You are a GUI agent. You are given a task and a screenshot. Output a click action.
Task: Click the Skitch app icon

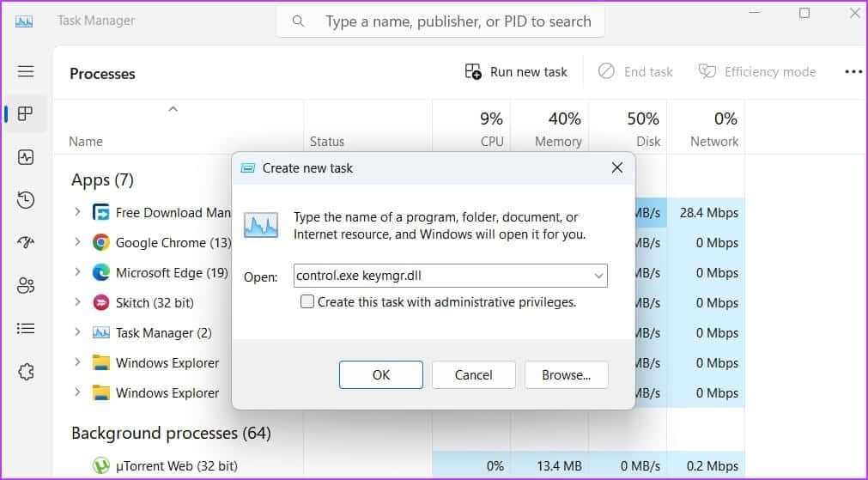coord(100,302)
